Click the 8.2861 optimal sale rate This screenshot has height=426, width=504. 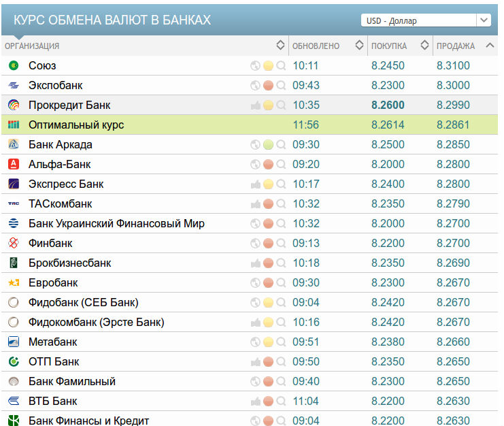tap(453, 125)
